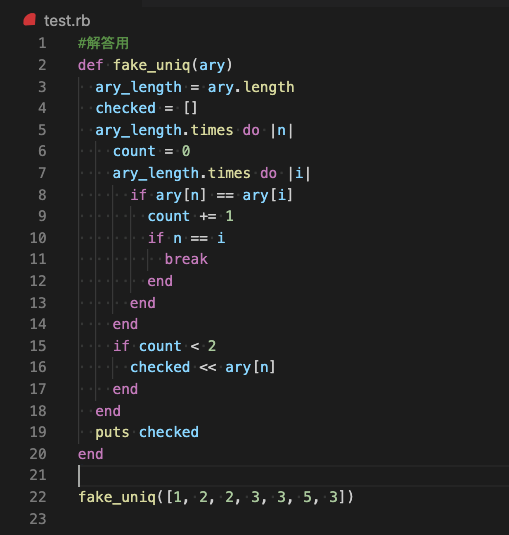This screenshot has height=535, width=509.
Task: Click the '|n|' block parameter
Action: tap(281, 130)
